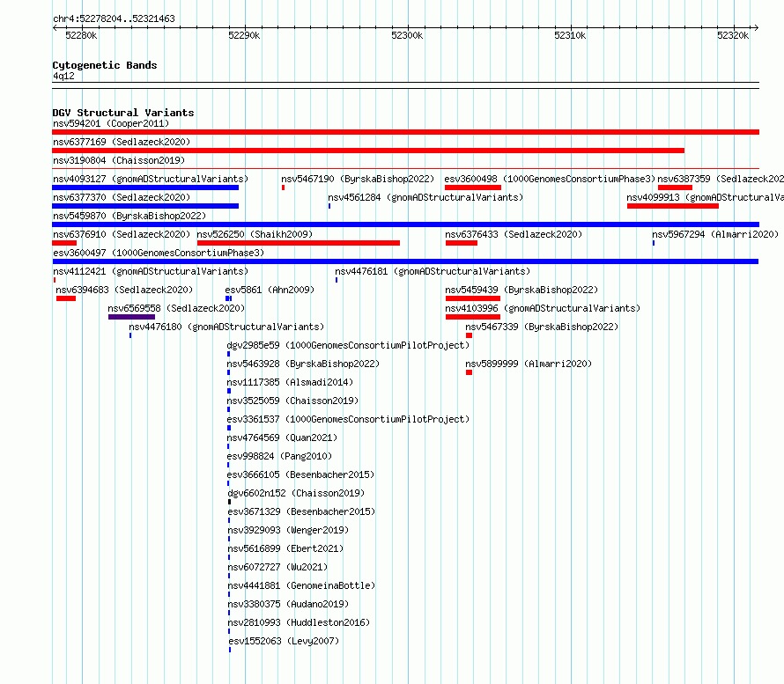The height and width of the screenshot is (684, 784).
Task: Click the esv3671329 (Besenbacher2015) label
Action: tap(301, 511)
